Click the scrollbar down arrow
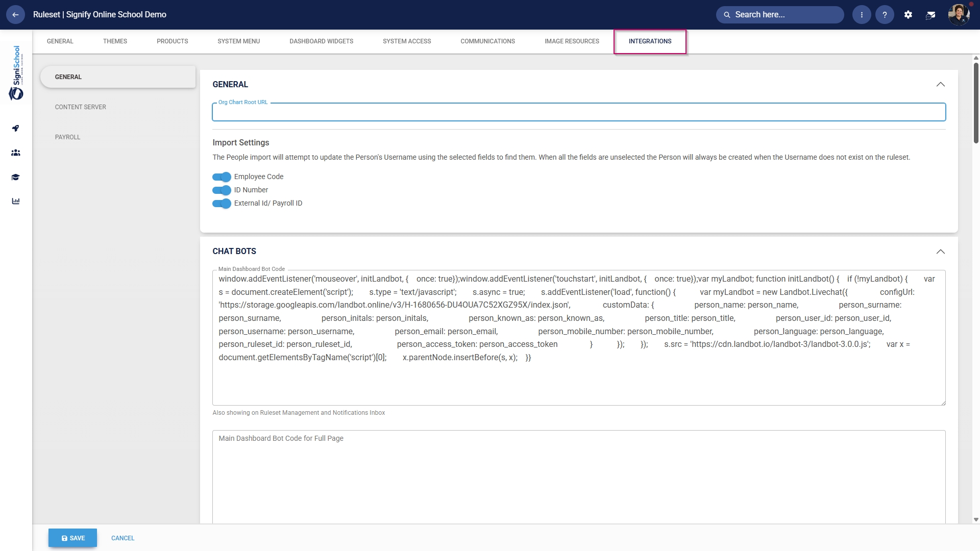 coord(976,520)
